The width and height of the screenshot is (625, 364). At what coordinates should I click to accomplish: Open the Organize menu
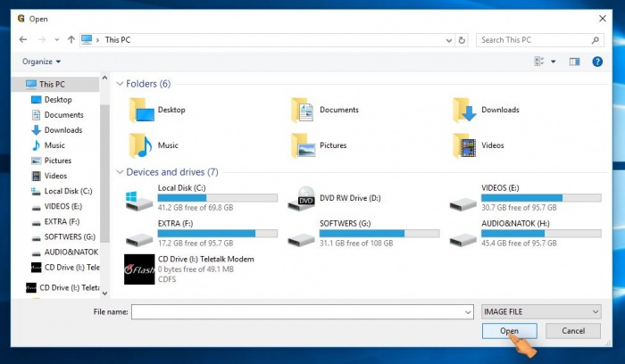pyautogui.click(x=42, y=62)
